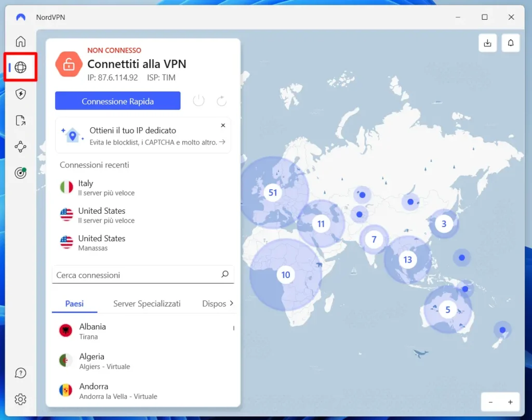Click the power disconnect icon

point(198,100)
